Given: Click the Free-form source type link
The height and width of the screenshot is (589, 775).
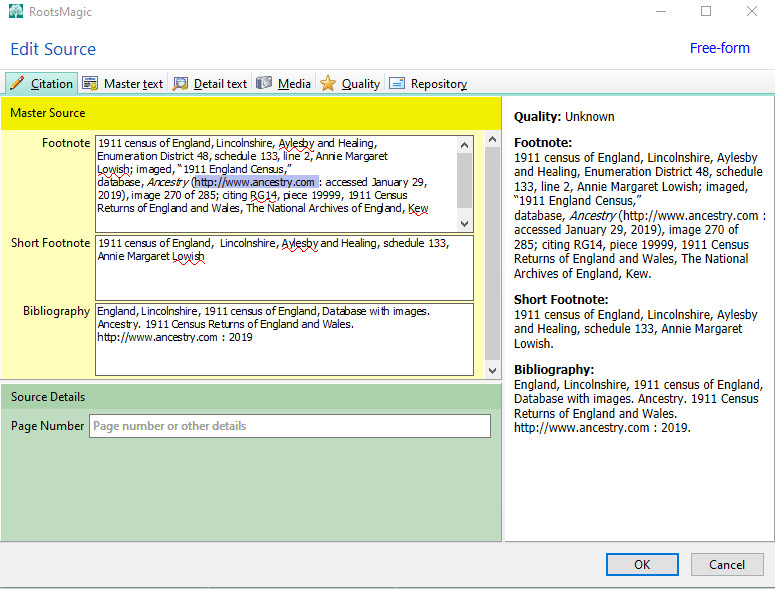Looking at the screenshot, I should pyautogui.click(x=720, y=48).
